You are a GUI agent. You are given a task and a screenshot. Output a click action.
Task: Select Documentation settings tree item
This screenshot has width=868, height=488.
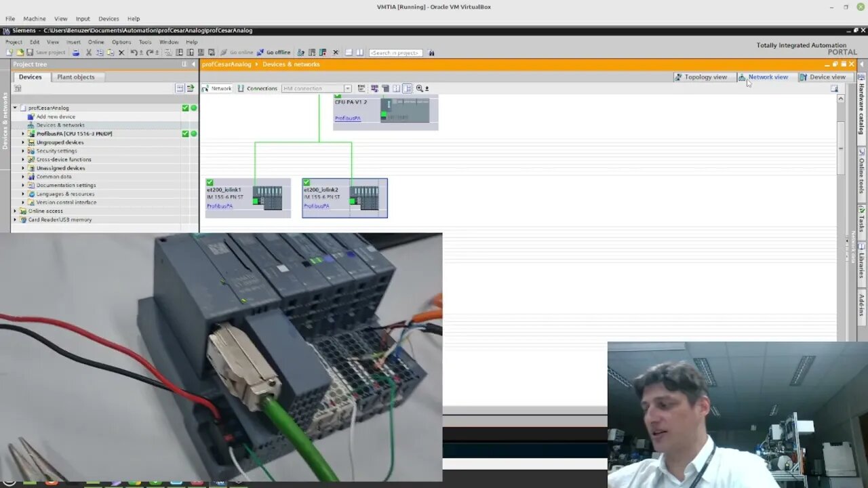pyautogui.click(x=66, y=185)
